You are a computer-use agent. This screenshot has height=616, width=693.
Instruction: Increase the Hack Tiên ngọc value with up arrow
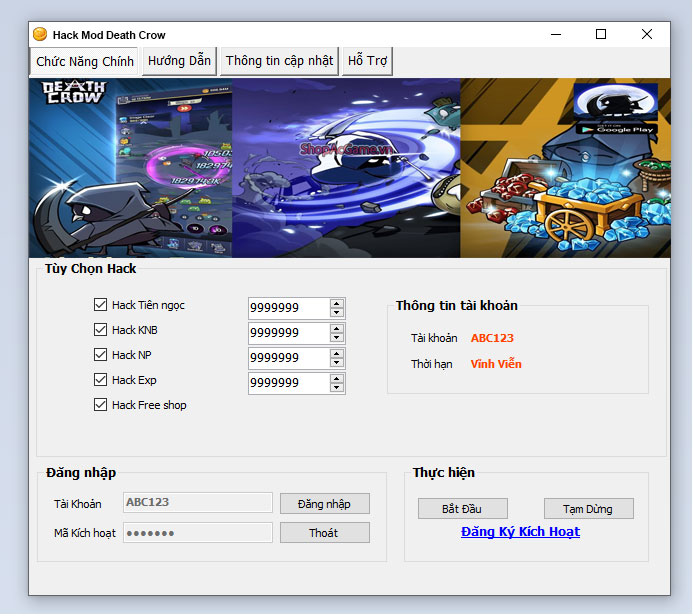coord(337,304)
